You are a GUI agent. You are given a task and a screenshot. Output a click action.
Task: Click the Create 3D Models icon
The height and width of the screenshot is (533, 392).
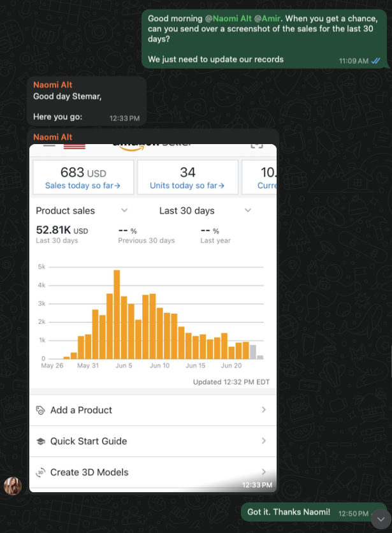[x=41, y=472]
